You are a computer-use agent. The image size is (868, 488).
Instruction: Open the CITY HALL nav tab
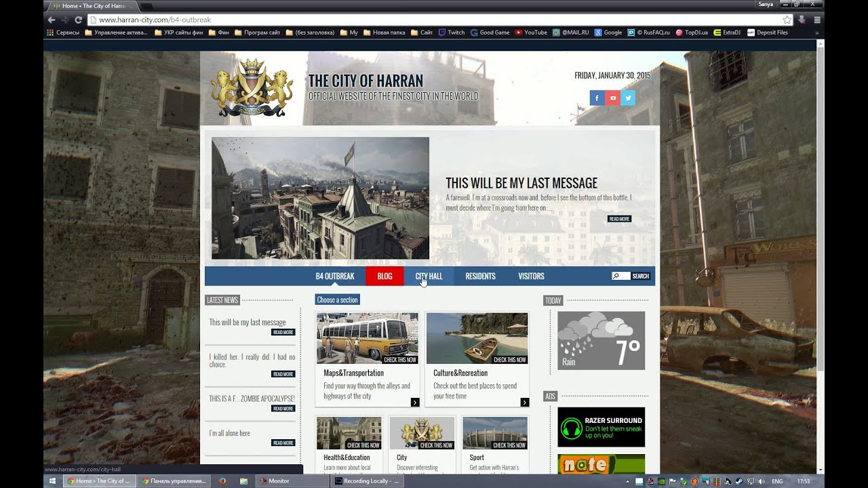click(429, 276)
